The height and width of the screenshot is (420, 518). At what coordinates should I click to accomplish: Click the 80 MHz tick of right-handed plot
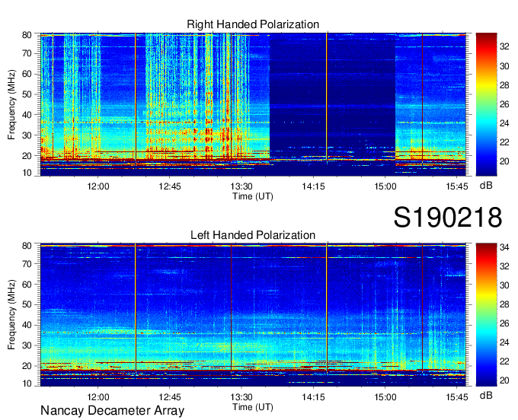tap(27, 35)
